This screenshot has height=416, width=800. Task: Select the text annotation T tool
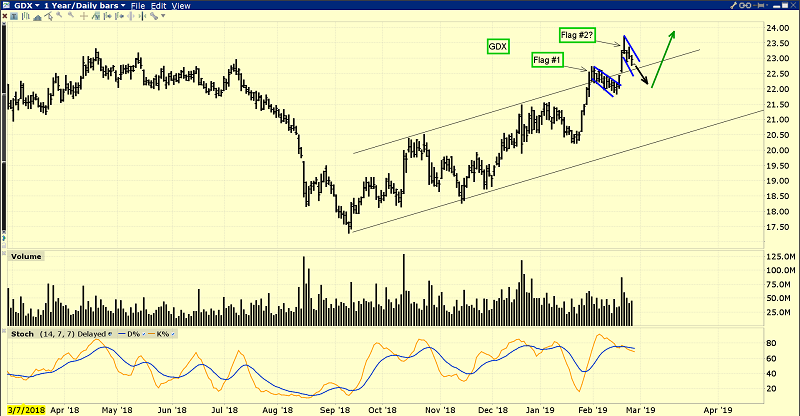tap(14, 16)
